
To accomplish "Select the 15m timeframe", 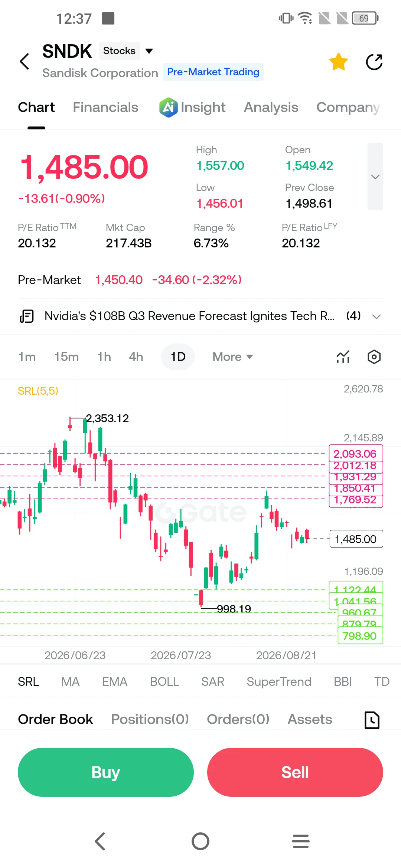I will point(66,357).
